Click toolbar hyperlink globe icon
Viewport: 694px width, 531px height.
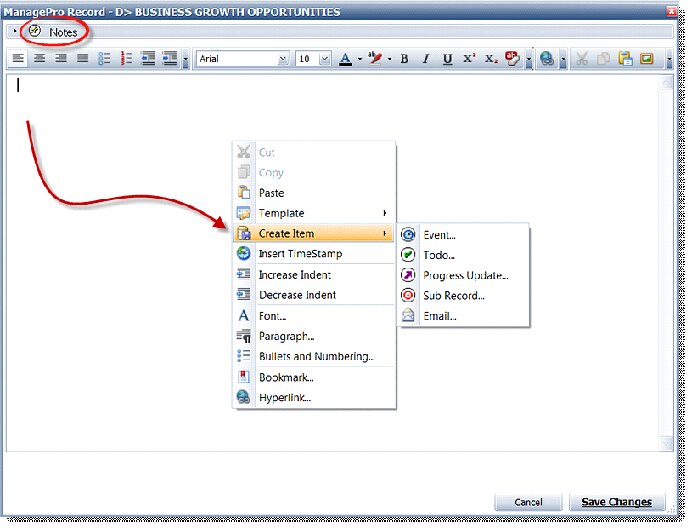547,59
